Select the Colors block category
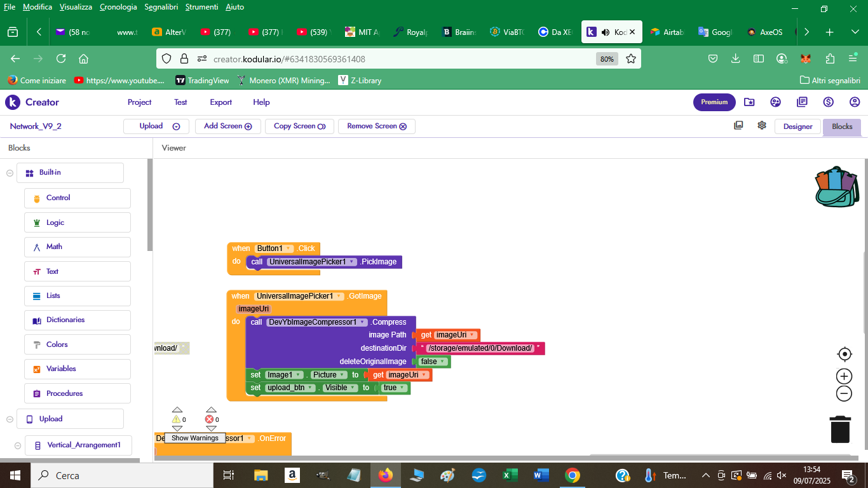This screenshot has width=868, height=488. coord(57,344)
